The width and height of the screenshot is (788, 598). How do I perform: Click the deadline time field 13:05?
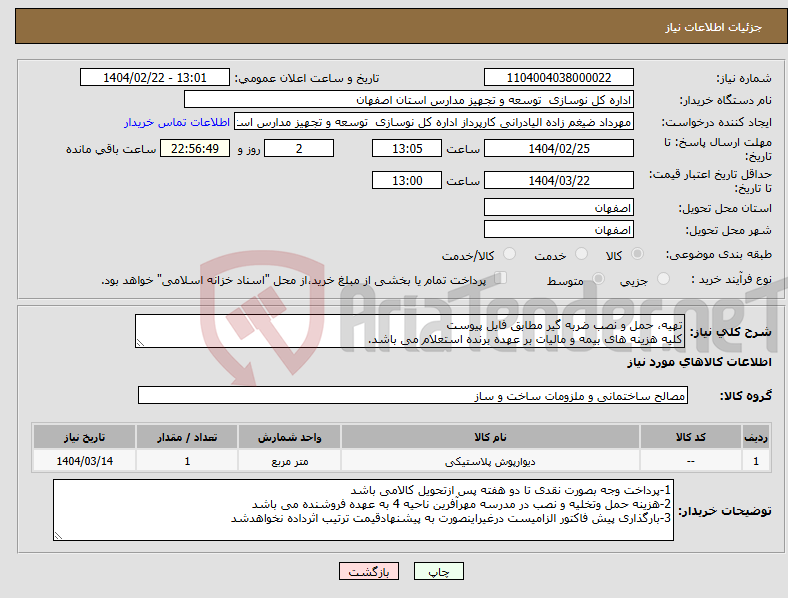[407, 148]
